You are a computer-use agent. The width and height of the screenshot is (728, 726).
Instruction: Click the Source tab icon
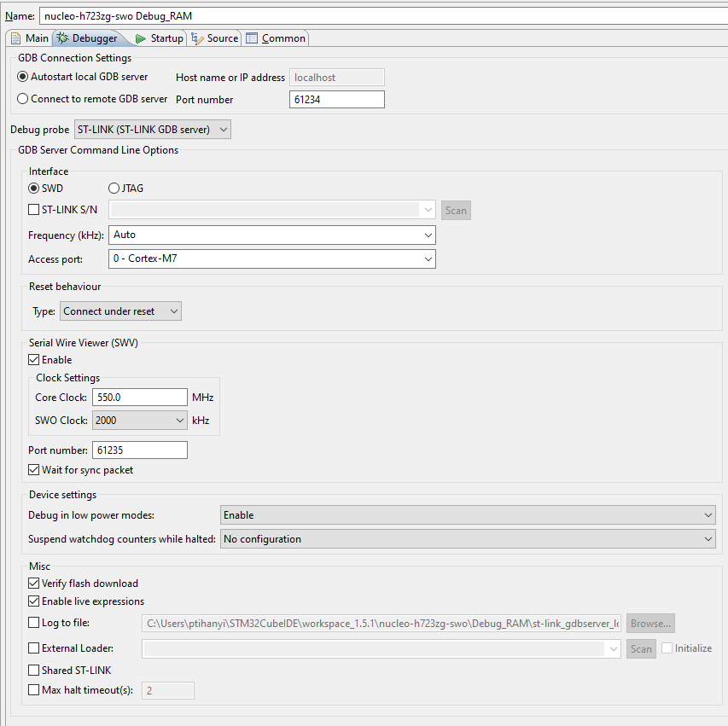tap(197, 38)
